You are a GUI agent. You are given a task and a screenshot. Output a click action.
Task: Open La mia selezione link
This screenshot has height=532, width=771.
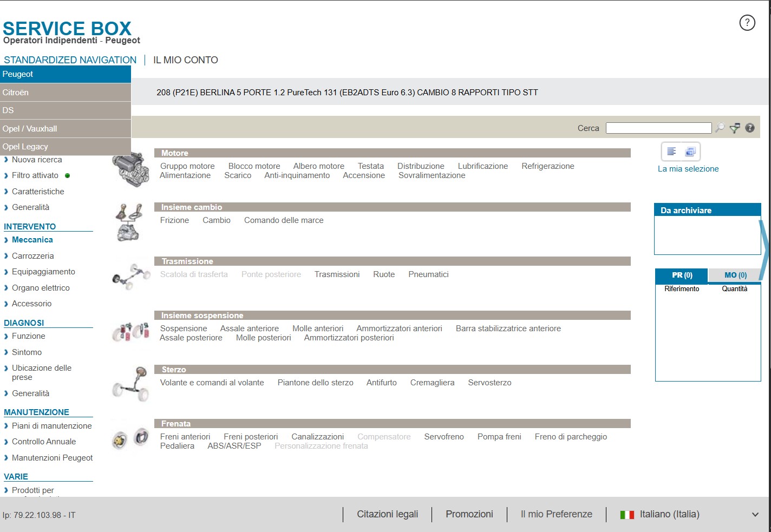point(688,169)
